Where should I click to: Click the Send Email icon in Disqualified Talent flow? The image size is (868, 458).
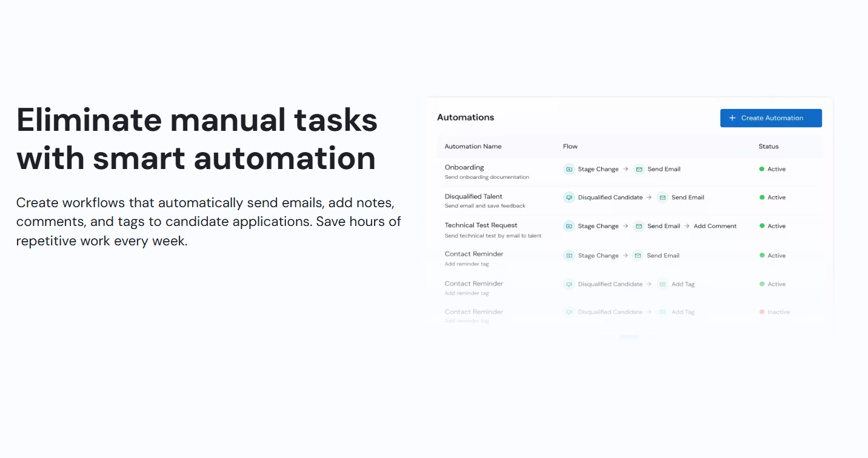click(x=662, y=197)
